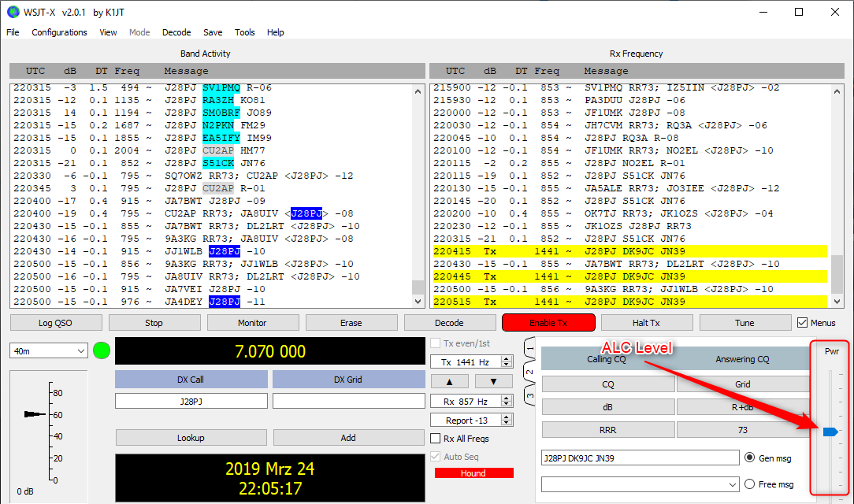The width and height of the screenshot is (854, 504).
Task: Click the Stop button
Action: pos(154,323)
